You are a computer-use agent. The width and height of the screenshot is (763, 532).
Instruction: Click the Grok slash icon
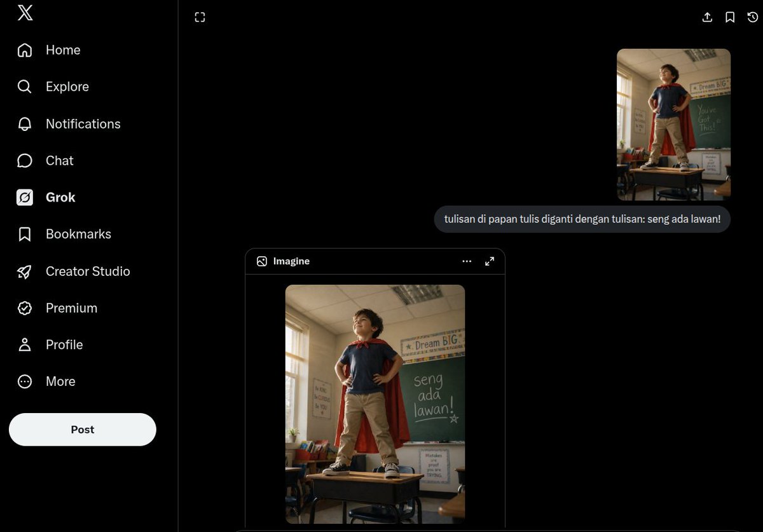click(25, 198)
